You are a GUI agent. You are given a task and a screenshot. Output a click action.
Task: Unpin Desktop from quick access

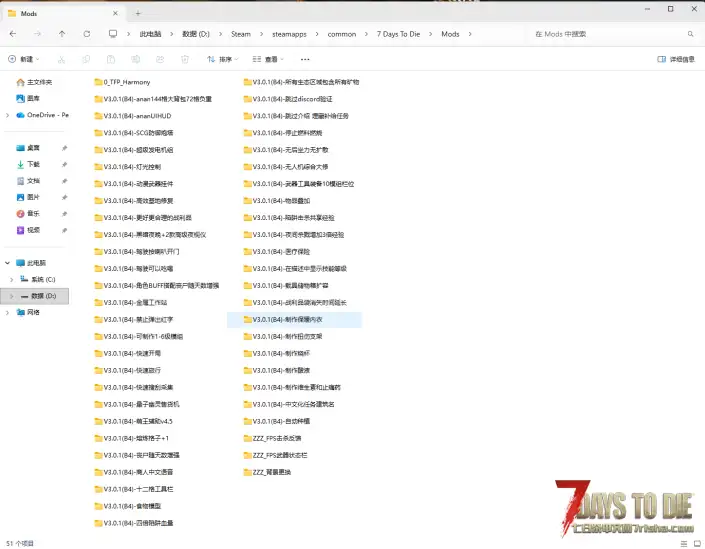click(x=64, y=148)
